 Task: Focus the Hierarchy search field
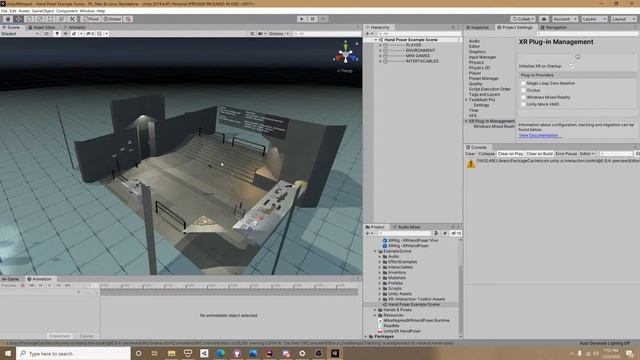coord(418,33)
